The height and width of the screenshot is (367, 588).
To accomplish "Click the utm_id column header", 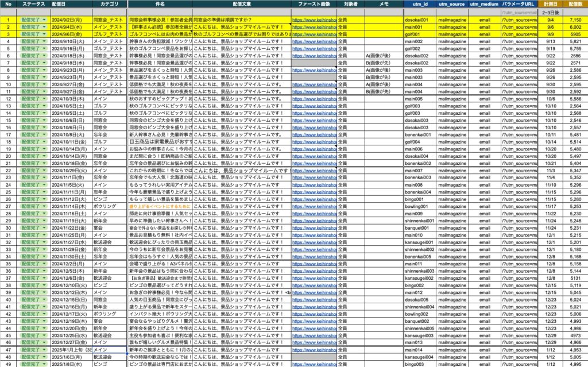I will click(x=419, y=4).
